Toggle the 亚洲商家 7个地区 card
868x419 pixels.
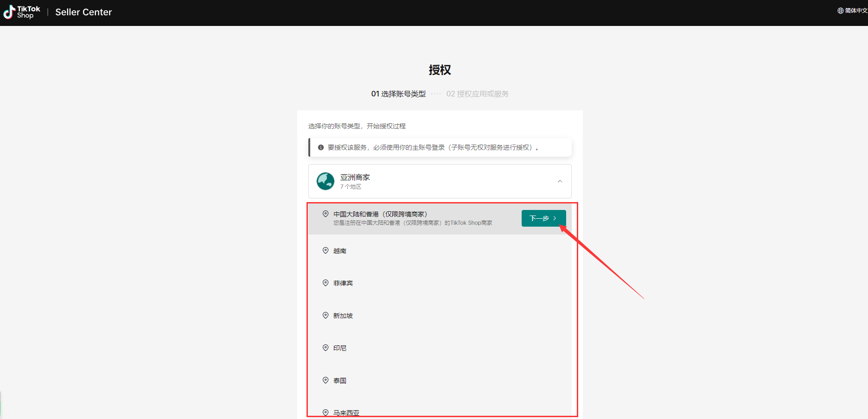coord(439,181)
